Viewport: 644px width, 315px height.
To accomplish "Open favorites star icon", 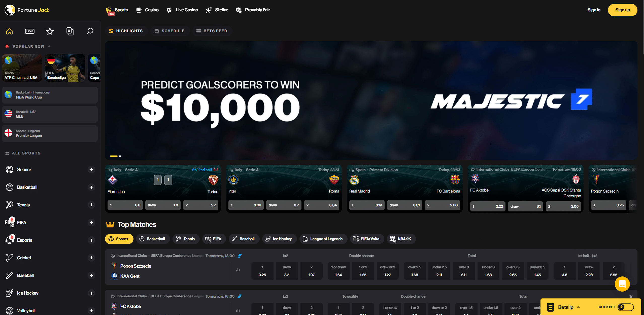I will click(x=50, y=31).
